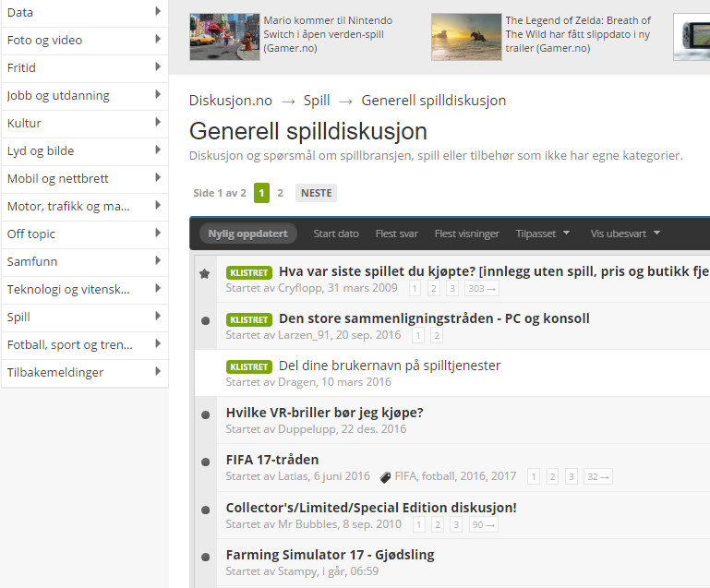The image size is (710, 588).
Task: Open Farming Simulator 17 - Gjødsling thread
Action: coord(331,555)
